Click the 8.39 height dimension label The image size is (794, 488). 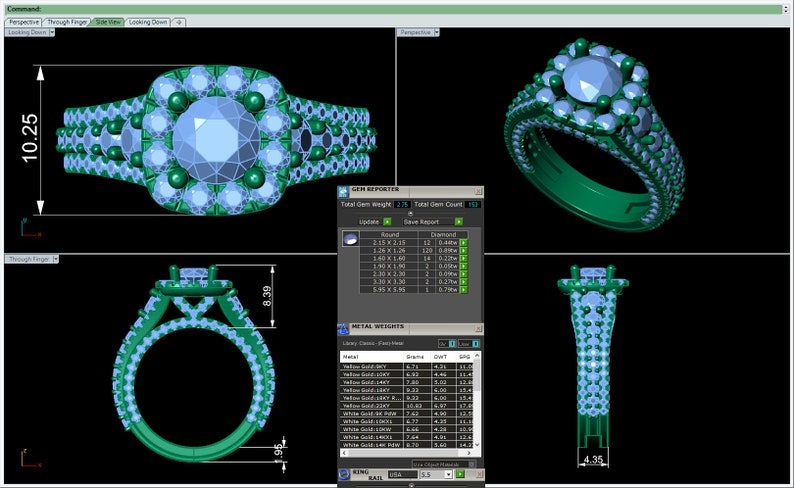267,296
